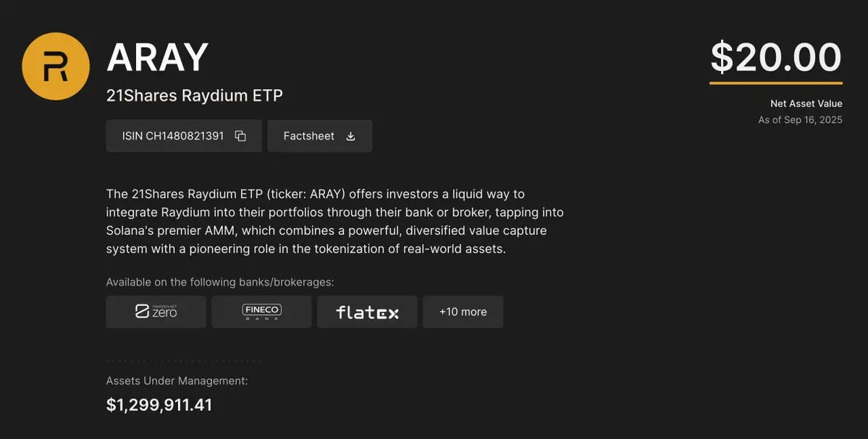The height and width of the screenshot is (439, 868).
Task: Click the dotted divider above Assets Under Management
Action: coord(184,361)
